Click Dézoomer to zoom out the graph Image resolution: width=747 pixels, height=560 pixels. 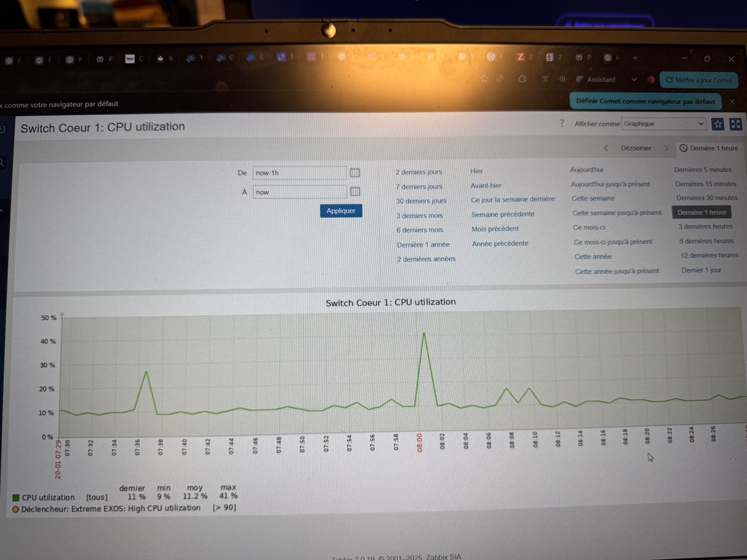(x=636, y=148)
